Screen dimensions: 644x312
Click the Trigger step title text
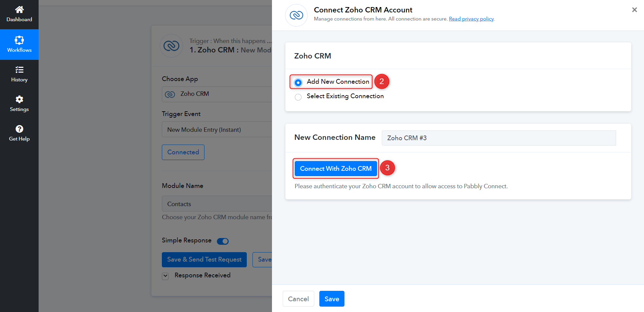[230, 50]
